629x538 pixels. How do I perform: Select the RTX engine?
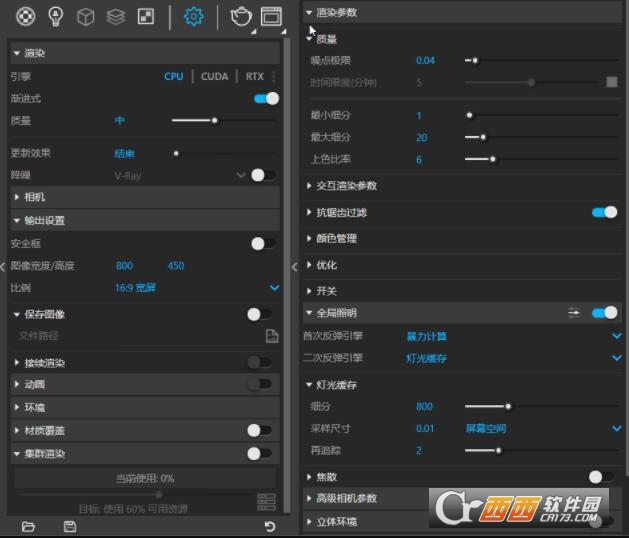pyautogui.click(x=255, y=76)
